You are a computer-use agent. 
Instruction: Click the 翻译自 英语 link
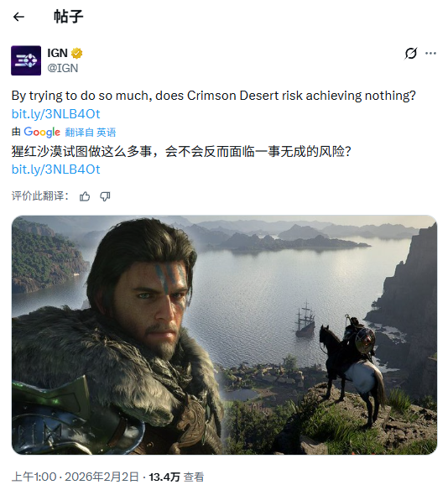tap(91, 133)
